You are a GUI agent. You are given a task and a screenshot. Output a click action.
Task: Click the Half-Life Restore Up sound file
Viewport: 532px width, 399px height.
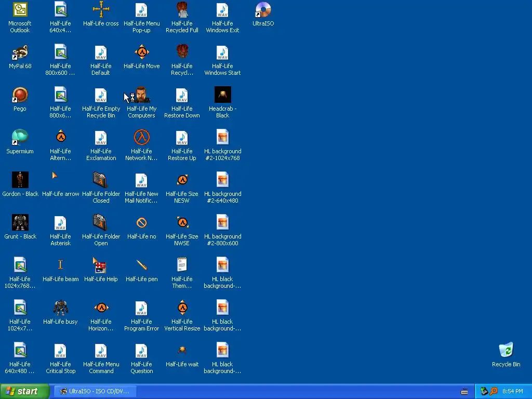[x=182, y=145]
